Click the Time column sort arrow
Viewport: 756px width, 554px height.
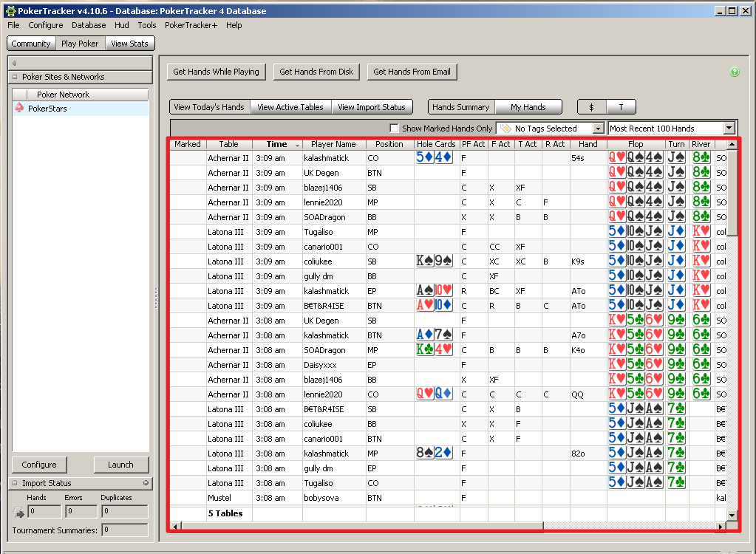298,145
